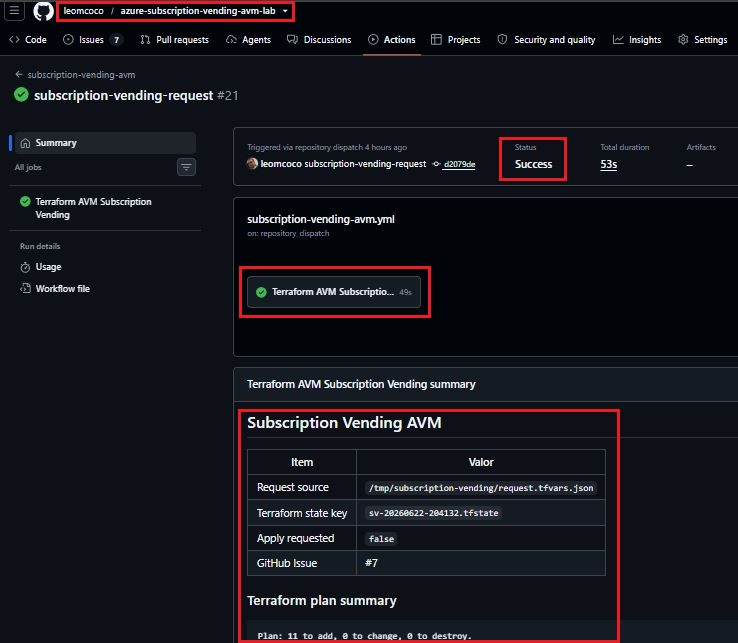
Task: Click the Issues circle icon
Action: [68, 40]
